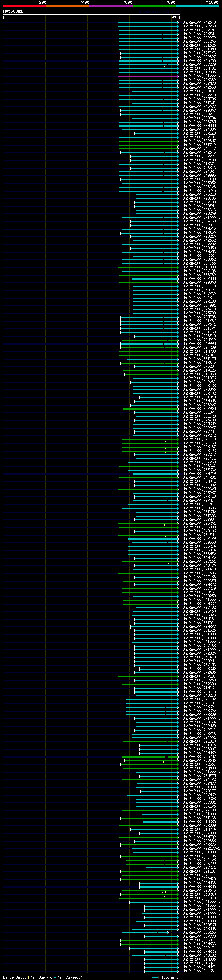Screen dimensions: 222x980
Task: Open hit UniRef100_B9RJN7
Action: pos(199,30)
